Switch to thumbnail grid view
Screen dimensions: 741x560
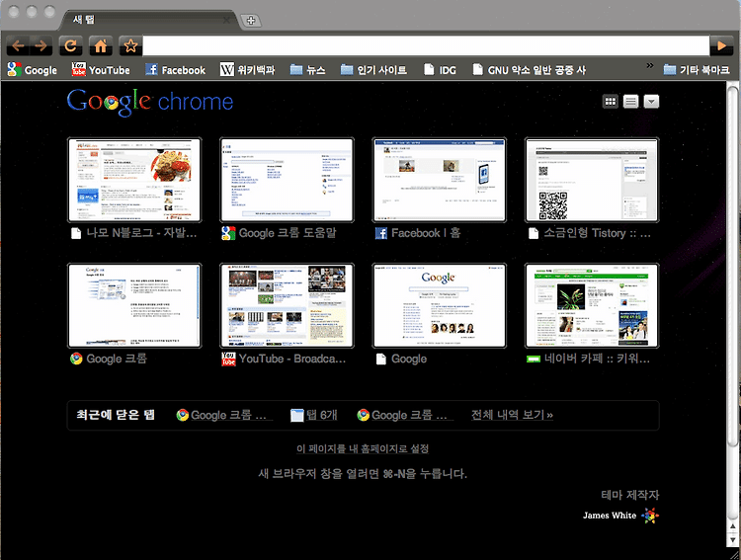pyautogui.click(x=611, y=101)
